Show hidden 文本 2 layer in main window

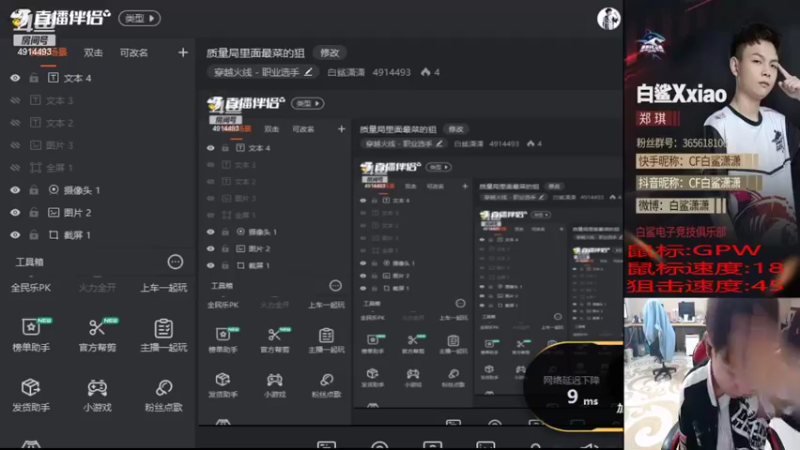pyautogui.click(x=15, y=123)
